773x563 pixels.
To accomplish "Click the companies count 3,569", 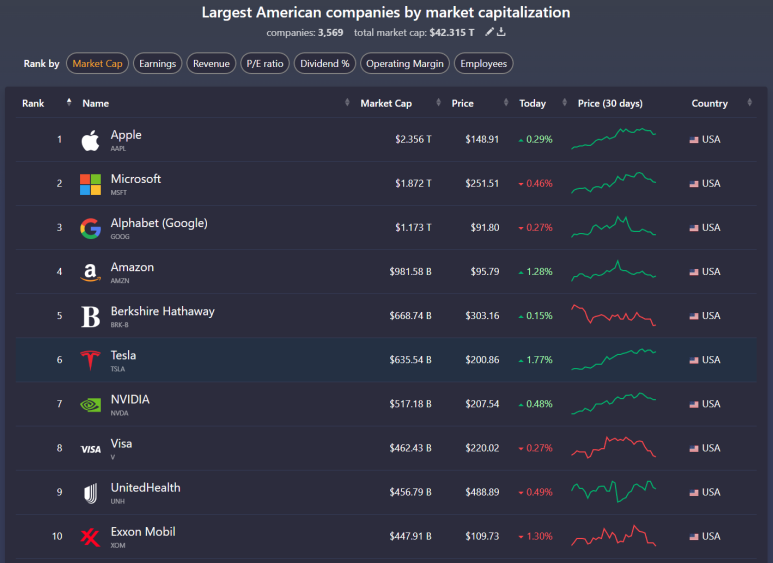I will 330,33.
